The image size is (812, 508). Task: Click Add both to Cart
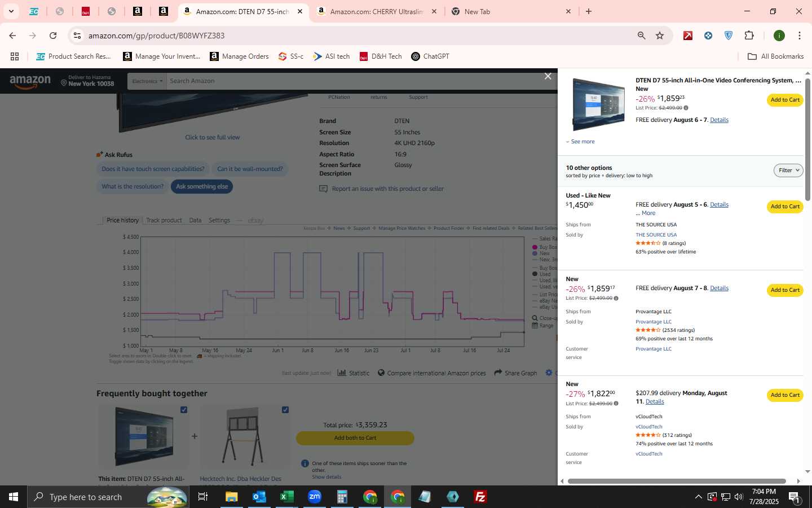coord(355,438)
